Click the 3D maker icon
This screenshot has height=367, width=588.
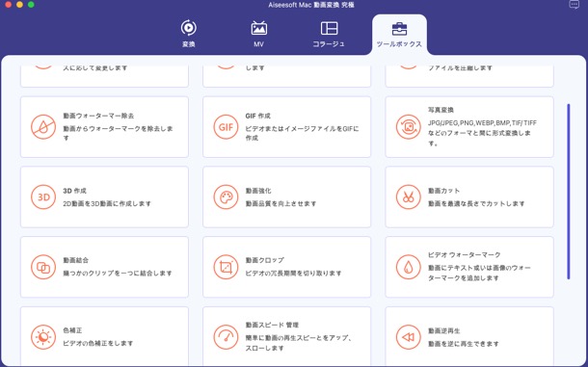point(43,197)
